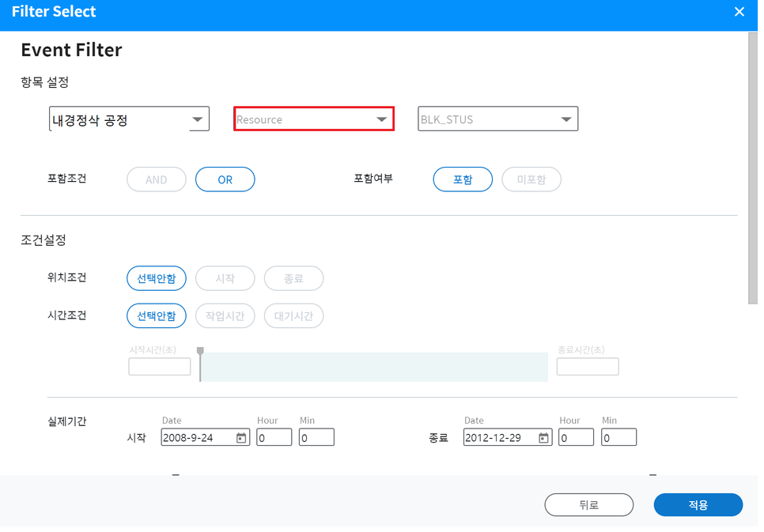This screenshot has height=532, width=764.
Task: Select the OR inclusion condition
Action: (x=225, y=179)
